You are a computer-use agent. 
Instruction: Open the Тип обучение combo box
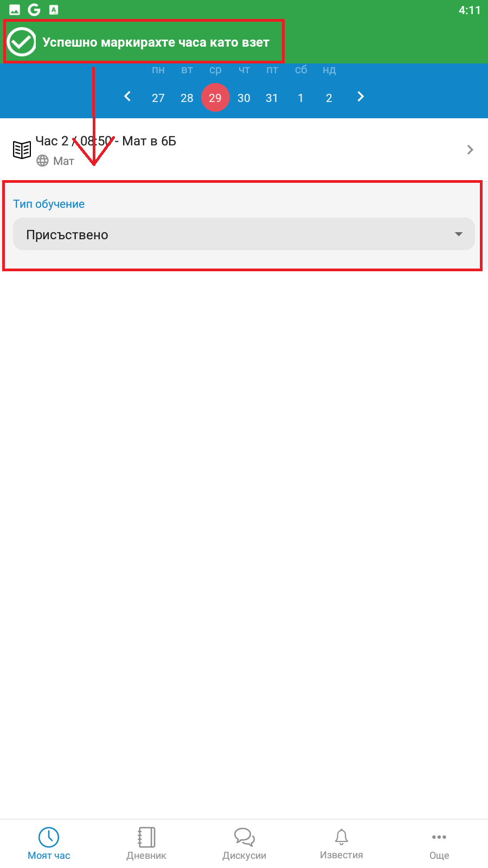[x=244, y=234]
